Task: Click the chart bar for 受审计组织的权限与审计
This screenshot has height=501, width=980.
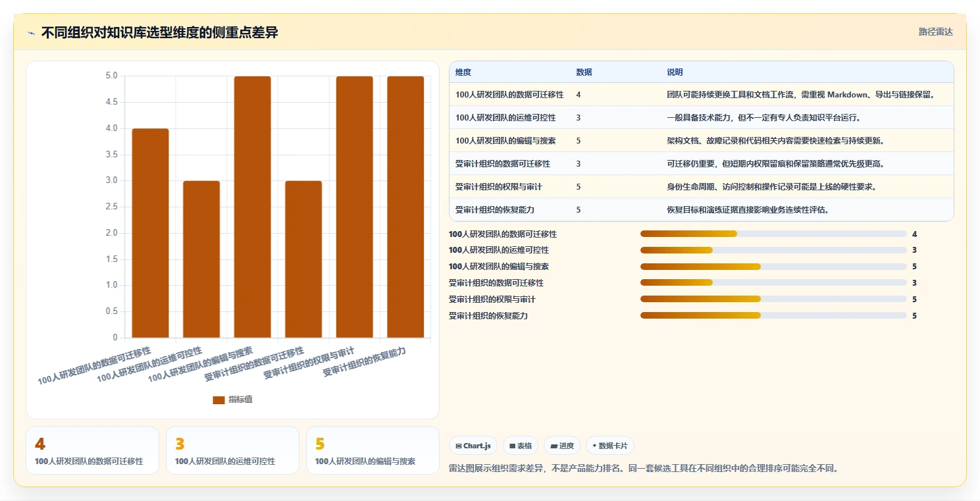Action: point(355,207)
